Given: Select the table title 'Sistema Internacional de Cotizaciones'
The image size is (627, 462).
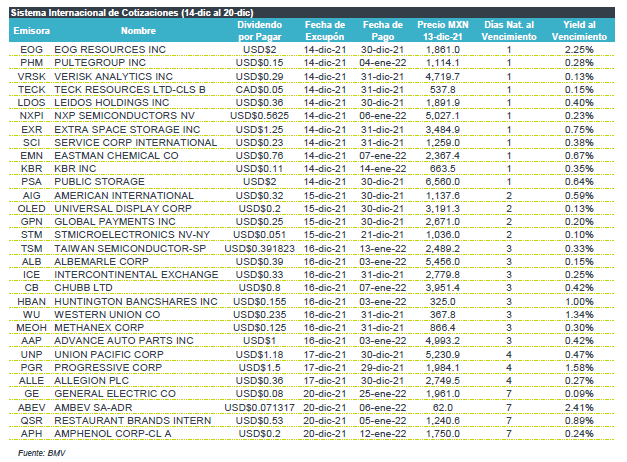Looking at the screenshot, I should pyautogui.click(x=94, y=13).
